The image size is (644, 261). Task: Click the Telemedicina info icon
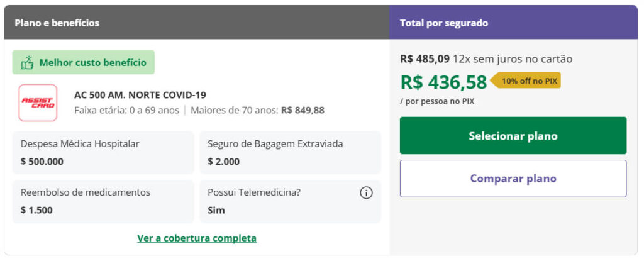[366, 193]
